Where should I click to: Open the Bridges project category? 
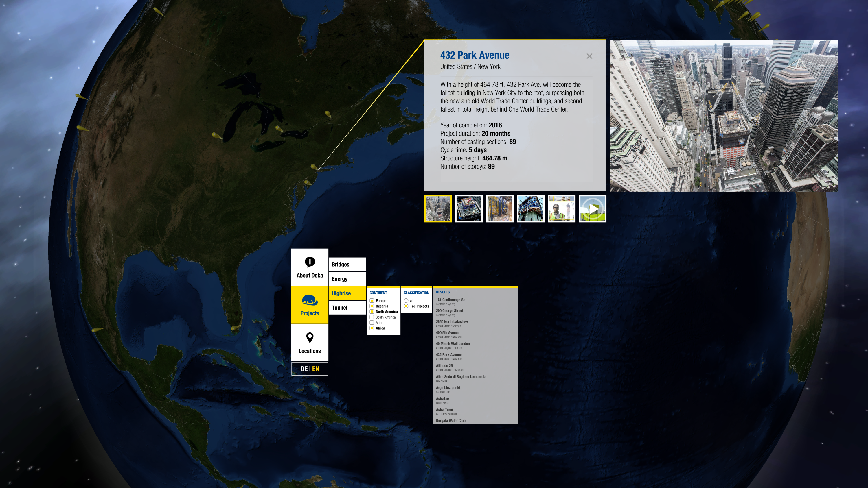(x=347, y=264)
